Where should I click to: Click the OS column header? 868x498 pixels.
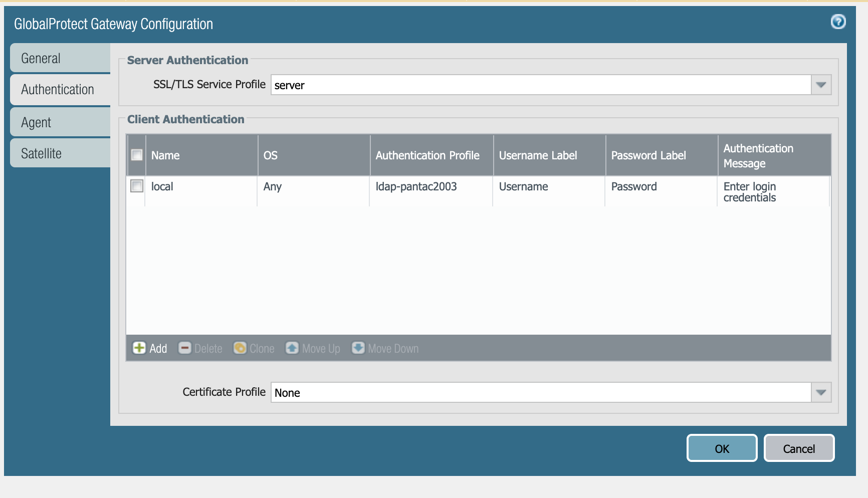point(314,155)
